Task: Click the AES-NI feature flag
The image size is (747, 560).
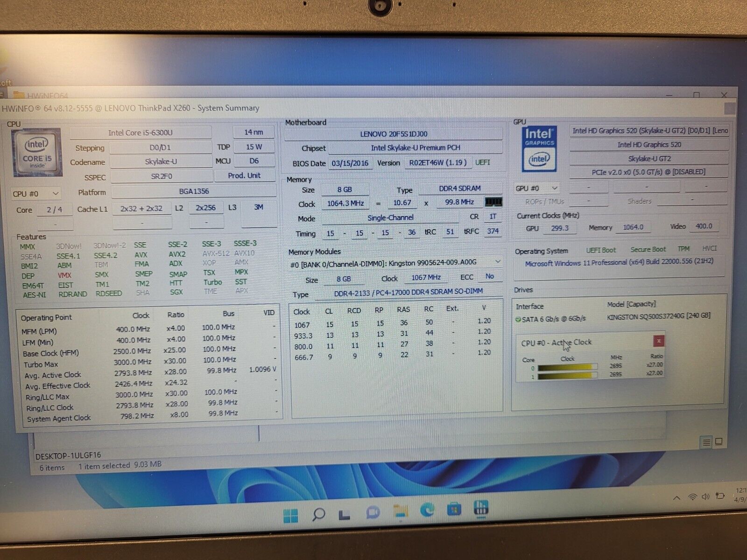Action: [34, 295]
